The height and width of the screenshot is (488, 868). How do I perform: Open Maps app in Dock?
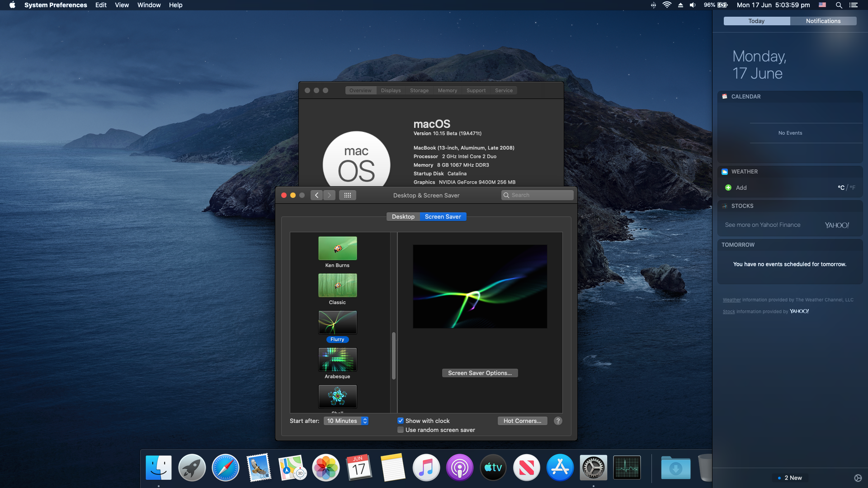click(292, 468)
